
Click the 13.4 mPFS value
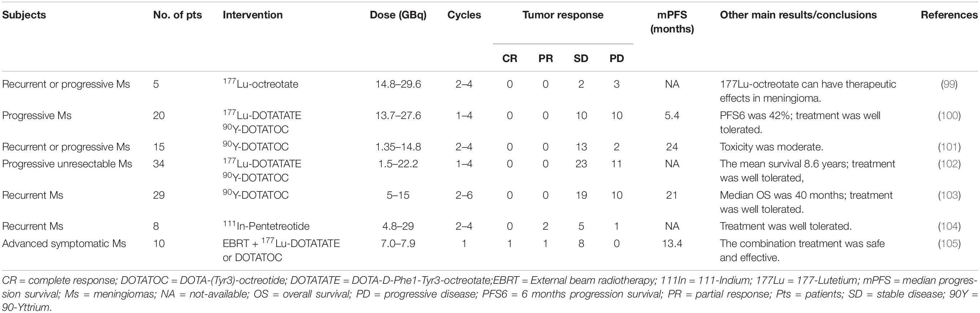point(672,243)
